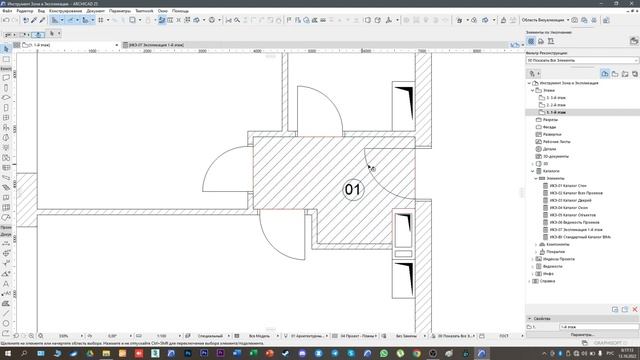Select the Фасады item in Navigator
Image resolution: width=640 pixels, height=360 pixels.
tap(549, 127)
